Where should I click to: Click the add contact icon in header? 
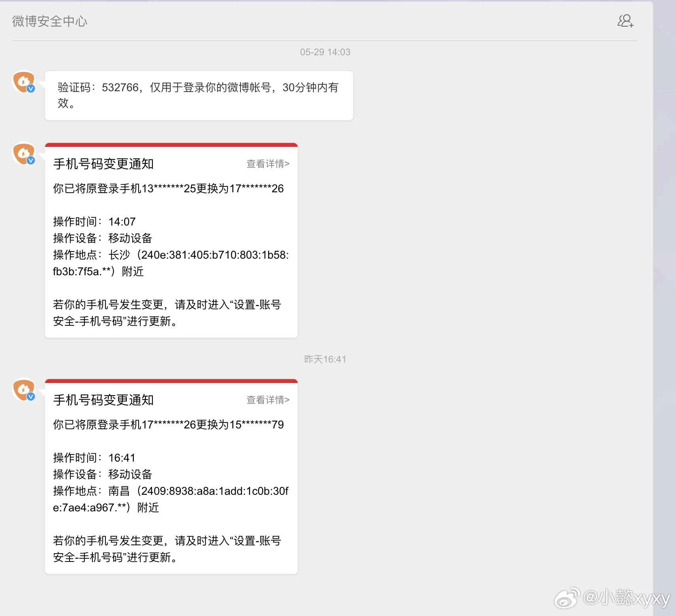[625, 21]
